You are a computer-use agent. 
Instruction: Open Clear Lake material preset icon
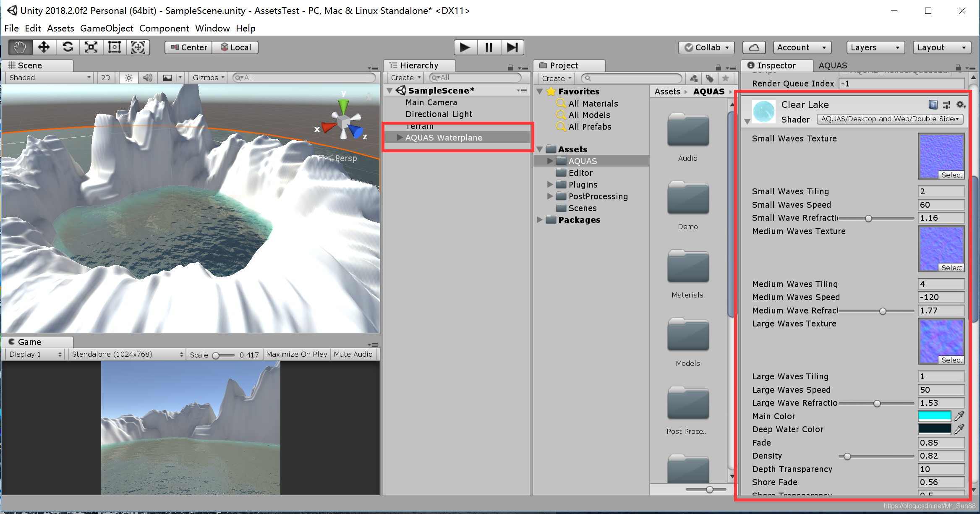tap(946, 104)
